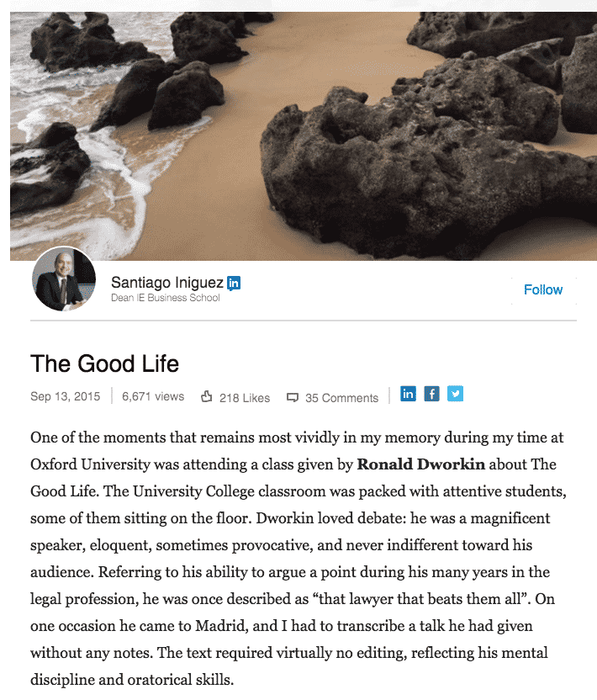Share the article on Facebook
Screen dimensions: 597x700
431,394
